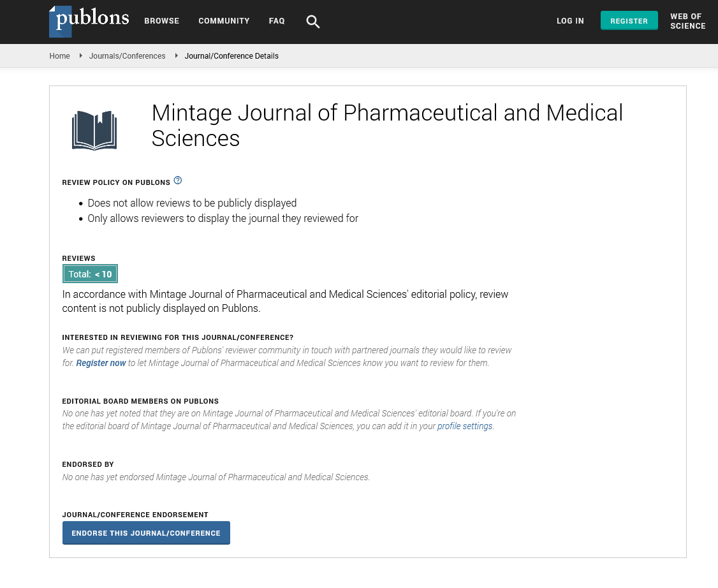Go back to the Journals/Conferences breadcrumb
This screenshot has width=718, height=588.
click(x=127, y=56)
